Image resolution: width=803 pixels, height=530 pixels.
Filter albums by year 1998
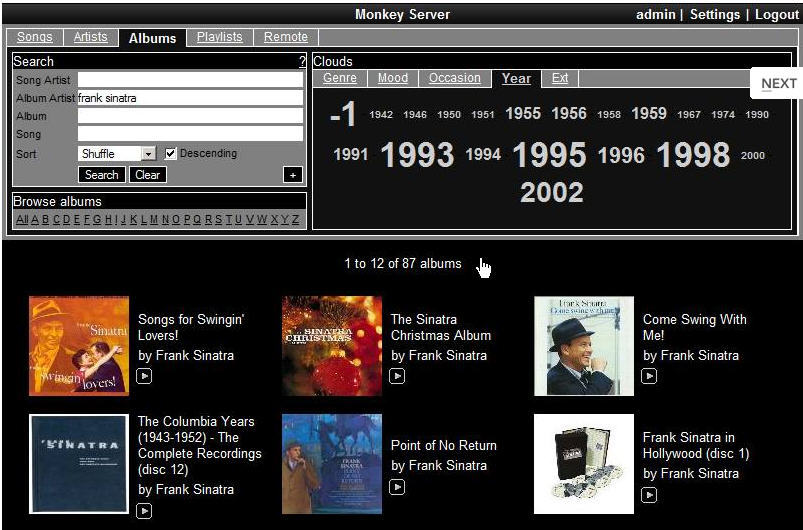[x=693, y=154]
